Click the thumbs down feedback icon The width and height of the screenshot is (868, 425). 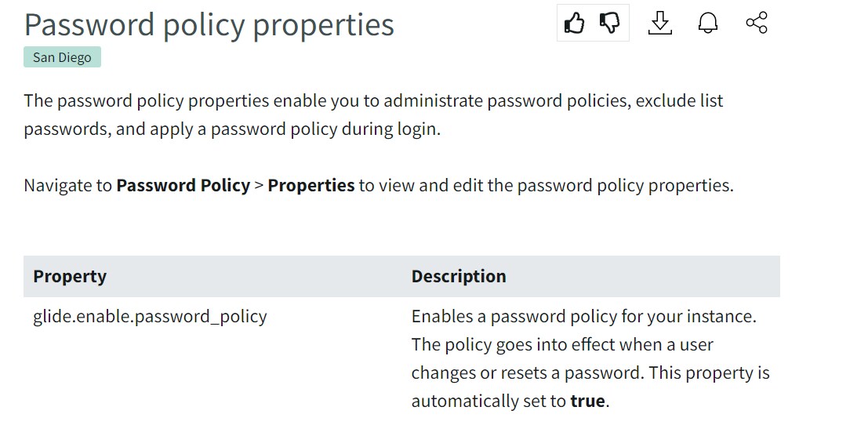pyautogui.click(x=610, y=24)
